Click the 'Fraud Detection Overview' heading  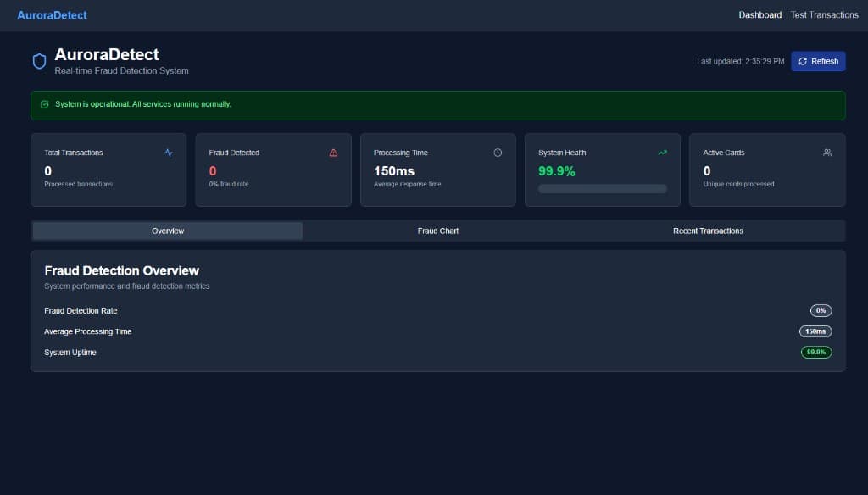click(x=121, y=270)
